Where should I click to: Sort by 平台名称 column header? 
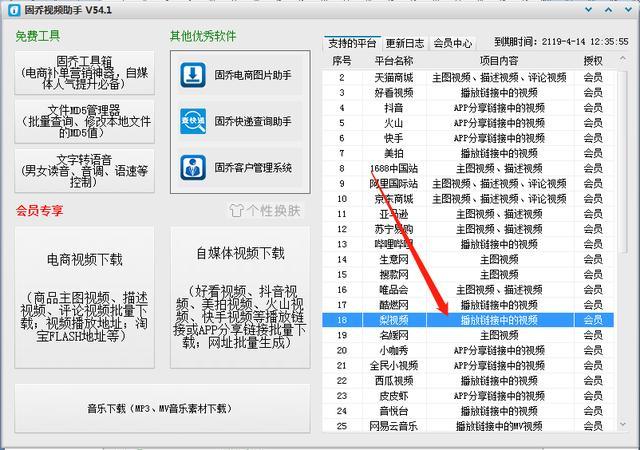[394, 61]
